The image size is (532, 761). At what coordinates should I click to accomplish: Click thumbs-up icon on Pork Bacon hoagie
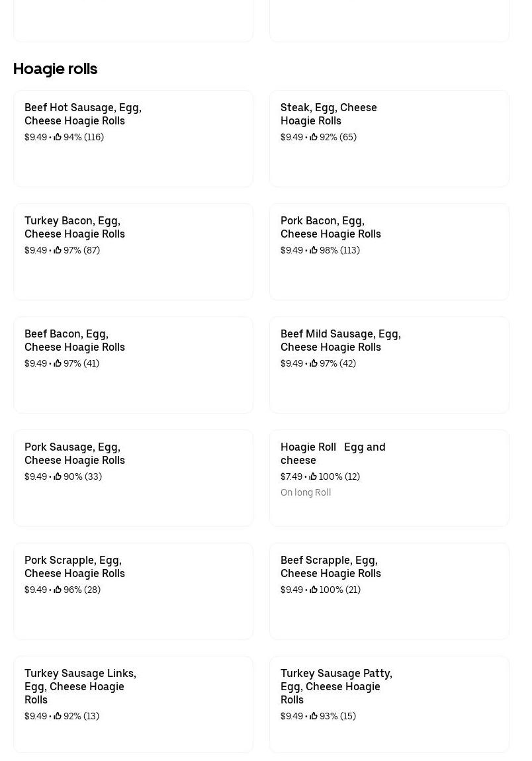pyautogui.click(x=314, y=250)
